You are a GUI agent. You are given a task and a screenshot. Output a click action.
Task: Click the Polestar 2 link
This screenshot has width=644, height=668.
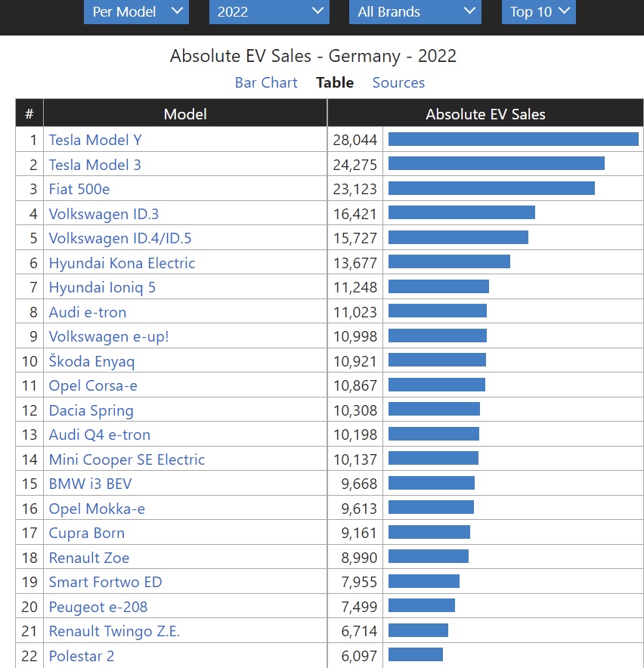coord(82,656)
